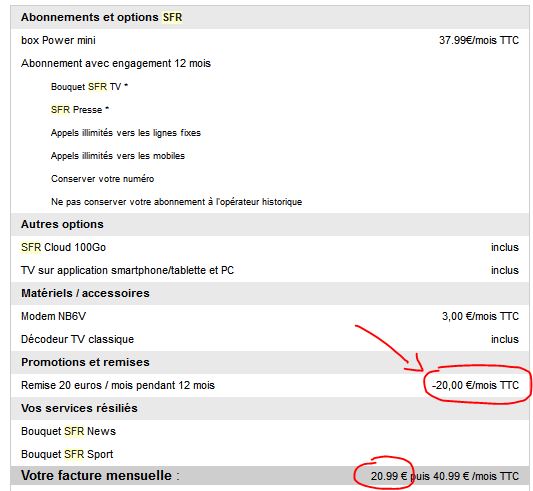
Task: Select 'Bouquet SFR Sport' entry
Action: point(67,454)
